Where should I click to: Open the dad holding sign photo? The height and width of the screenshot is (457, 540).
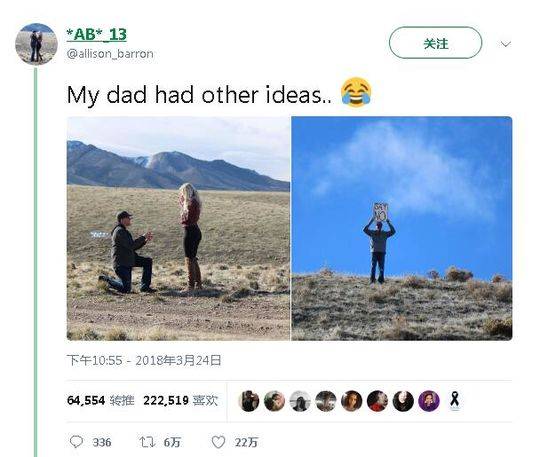(402, 229)
